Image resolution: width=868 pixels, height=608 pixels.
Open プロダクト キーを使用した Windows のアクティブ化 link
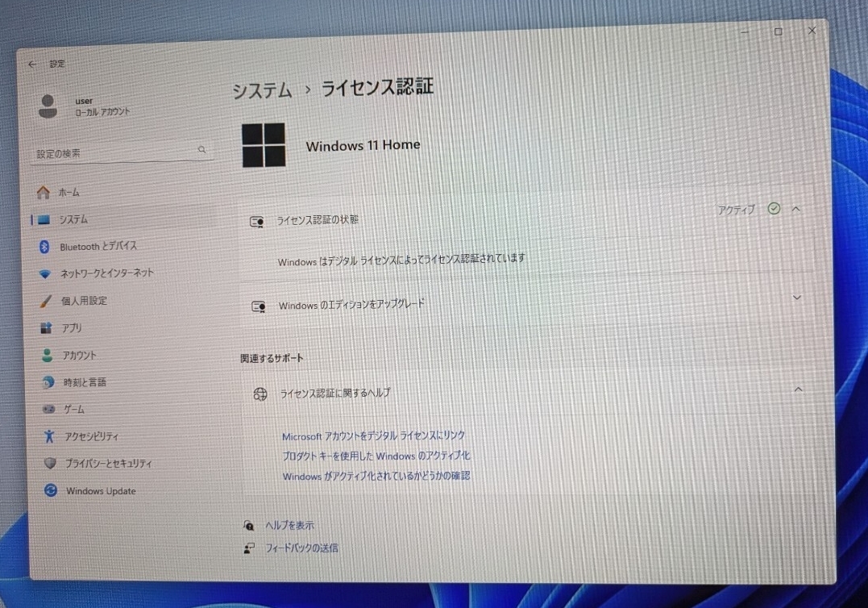click(376, 456)
